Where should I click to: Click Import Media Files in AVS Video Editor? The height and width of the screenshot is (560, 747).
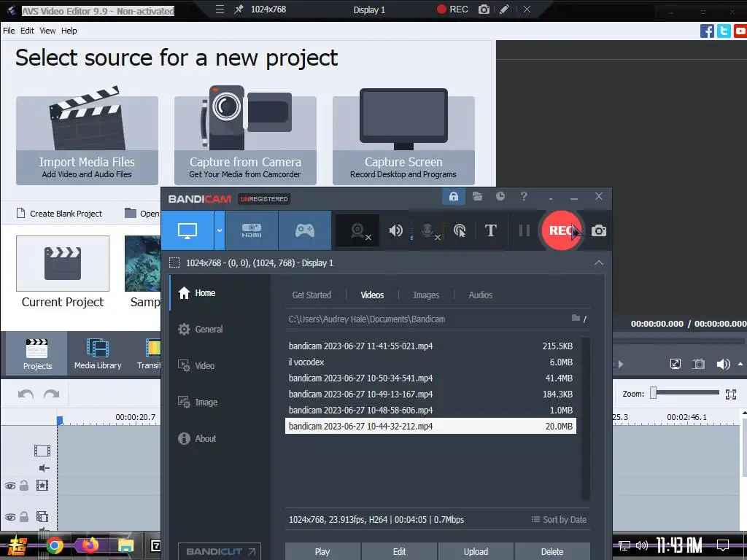pos(87,141)
